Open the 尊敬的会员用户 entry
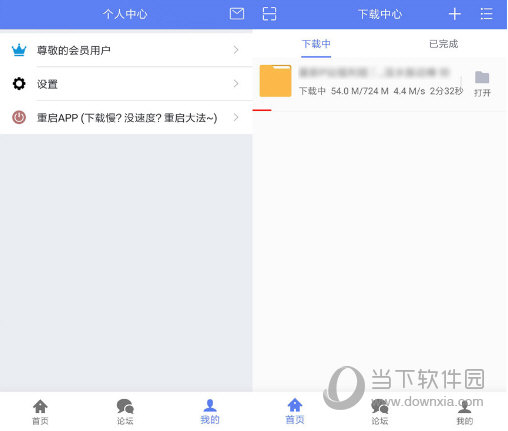The height and width of the screenshot is (431, 508). pyautogui.click(x=126, y=50)
